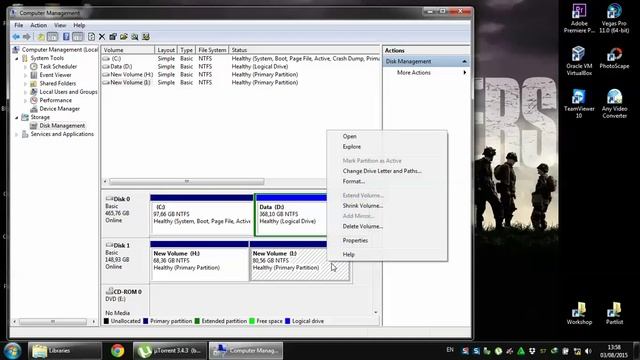This screenshot has height=360, width=640.
Task: Toggle the Show/Hide Console Tree icon
Action: [52, 37]
